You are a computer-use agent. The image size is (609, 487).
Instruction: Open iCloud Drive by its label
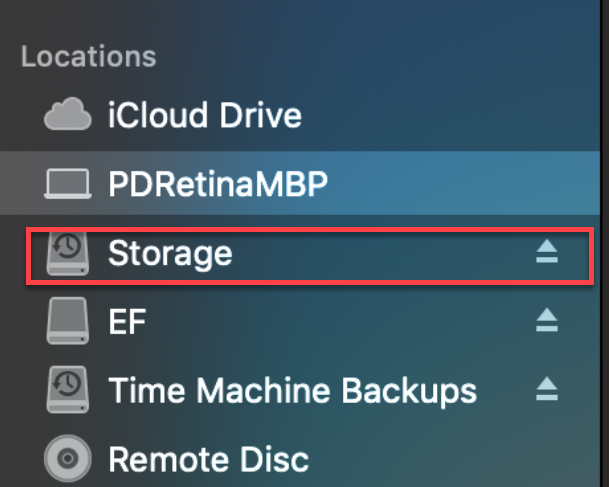[204, 116]
